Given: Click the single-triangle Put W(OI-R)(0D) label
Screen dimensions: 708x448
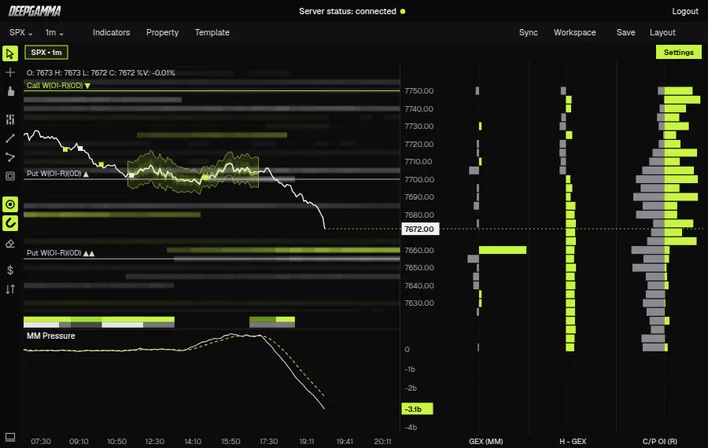Looking at the screenshot, I should [57, 173].
